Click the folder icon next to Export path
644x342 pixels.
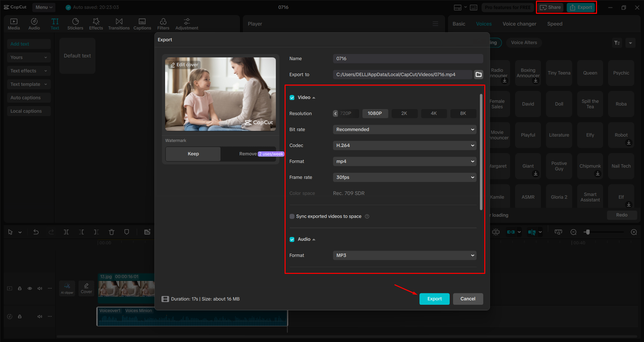click(479, 74)
